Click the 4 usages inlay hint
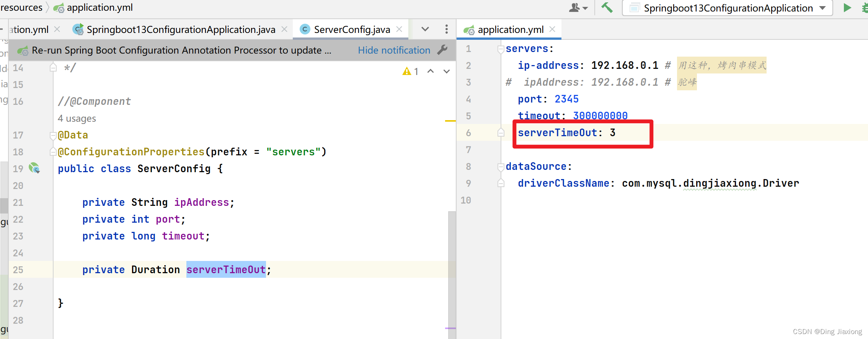 click(x=77, y=118)
